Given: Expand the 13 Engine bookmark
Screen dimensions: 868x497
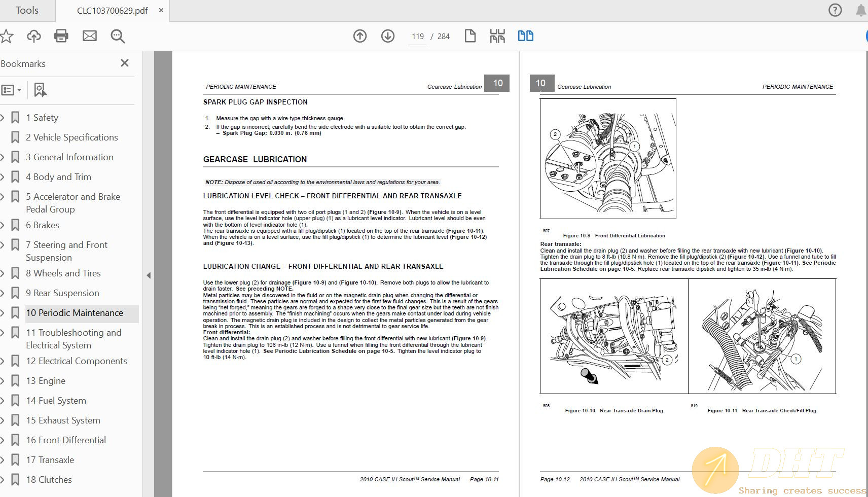Looking at the screenshot, I should [x=3, y=381].
